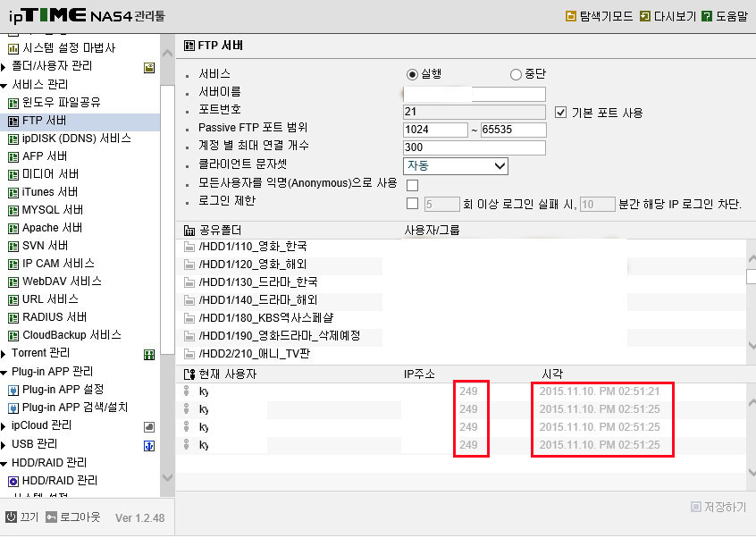Click folder icon for /HDD1/110_영화_한국
756x555 pixels.
[x=189, y=247]
